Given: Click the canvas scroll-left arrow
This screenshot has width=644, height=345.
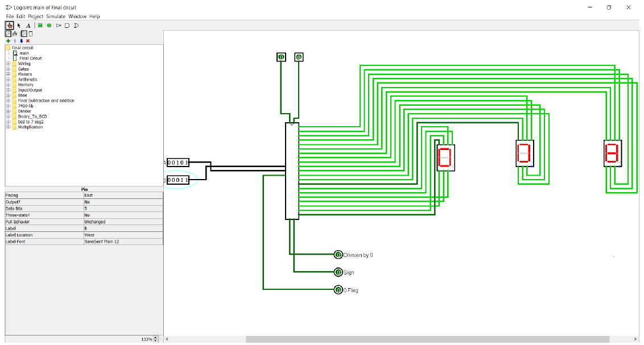Looking at the screenshot, I should (167, 339).
